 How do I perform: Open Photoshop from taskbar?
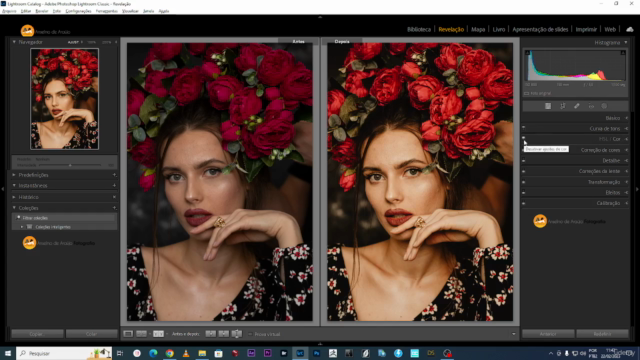click(316, 353)
